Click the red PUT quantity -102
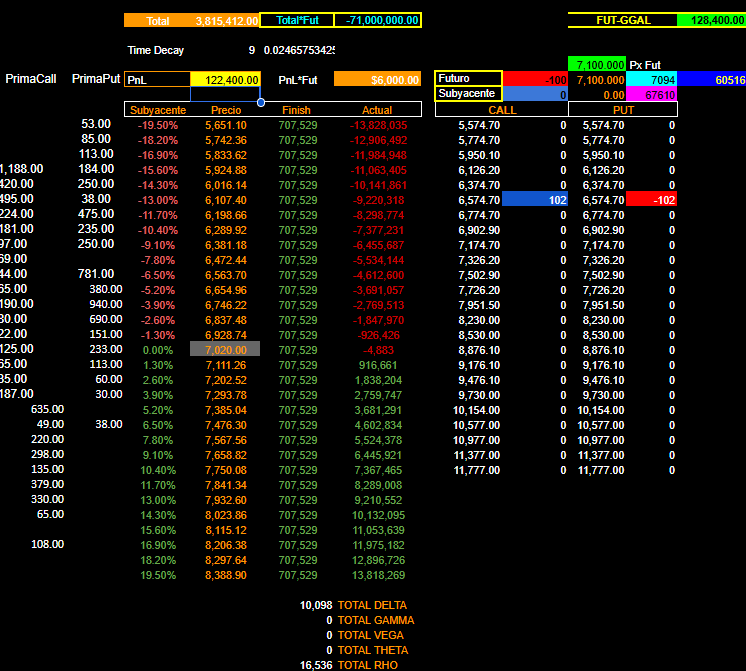Screen dimensions: 746x671 point(651,200)
